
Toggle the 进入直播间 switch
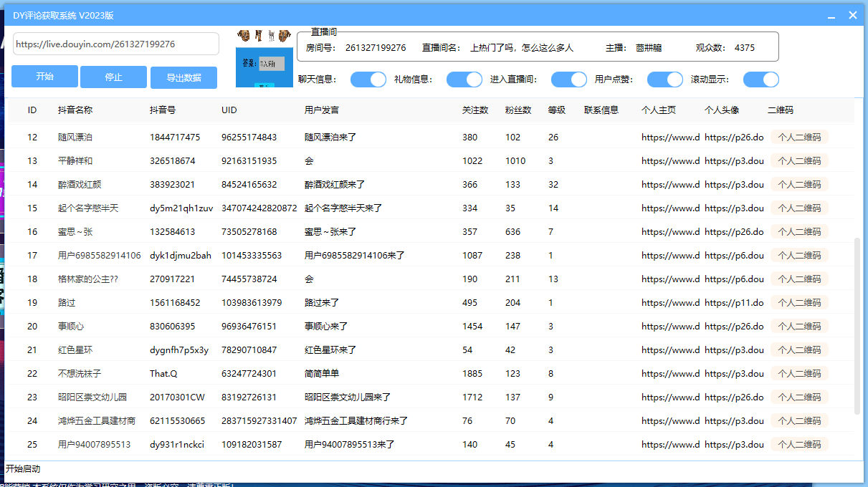click(569, 79)
